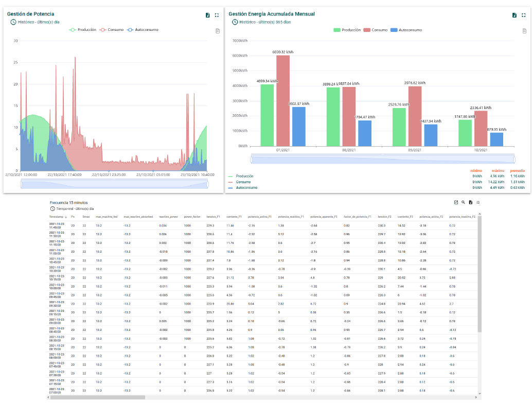Click horizontal scrollbar under Frecuencia table
532x405 pixels.
98,397
